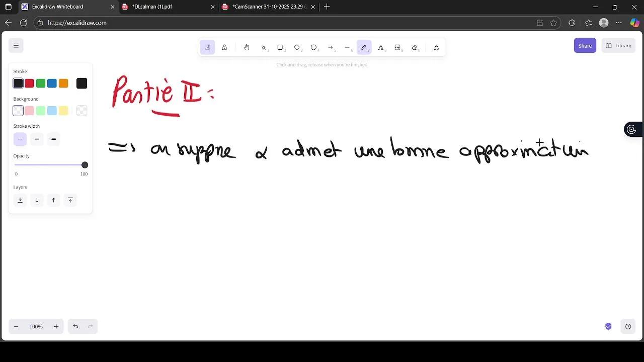644x362 pixels.
Task: Open a new browser tab
Action: click(x=327, y=7)
